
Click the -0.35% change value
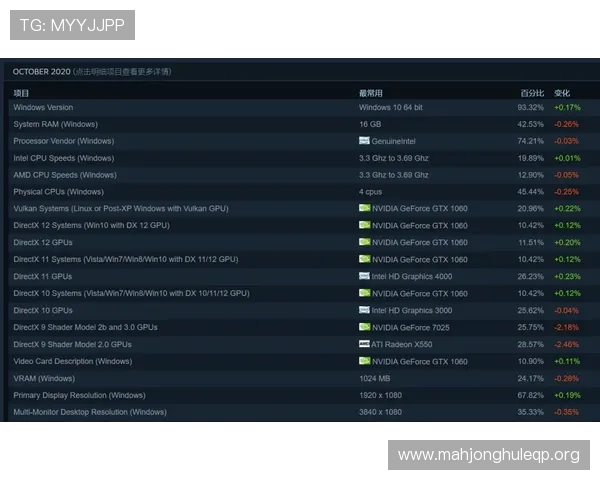(567, 412)
